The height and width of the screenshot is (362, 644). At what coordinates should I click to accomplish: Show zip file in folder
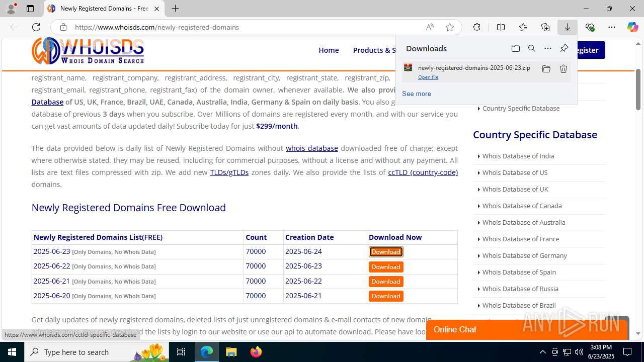pos(546,69)
